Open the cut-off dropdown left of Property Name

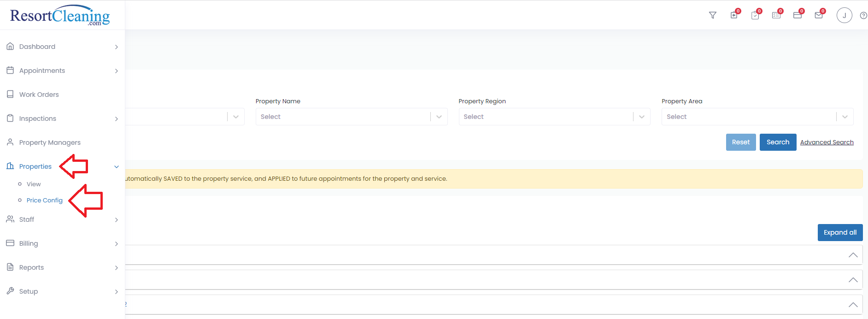[x=185, y=117]
